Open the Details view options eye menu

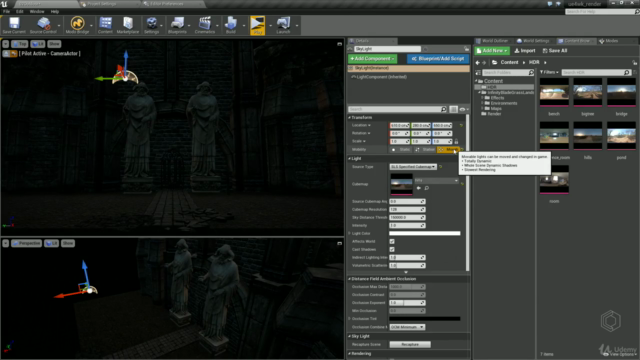463,109
